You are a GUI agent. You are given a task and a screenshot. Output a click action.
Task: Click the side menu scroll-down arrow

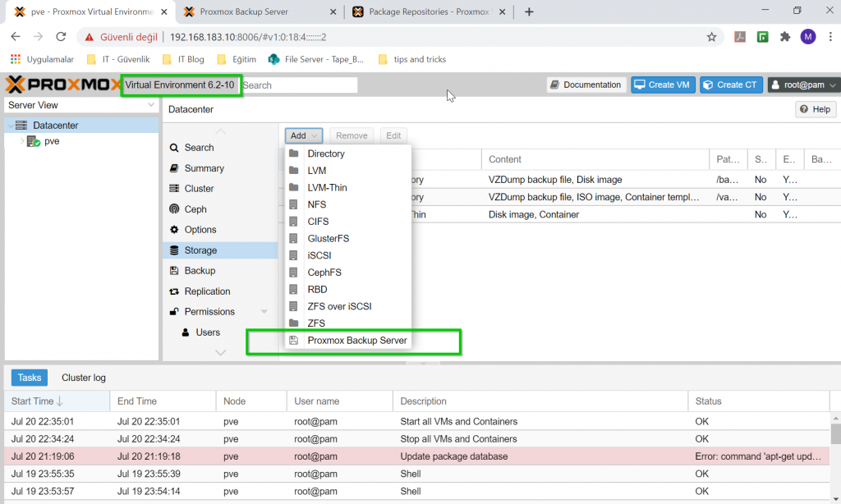pos(220,352)
